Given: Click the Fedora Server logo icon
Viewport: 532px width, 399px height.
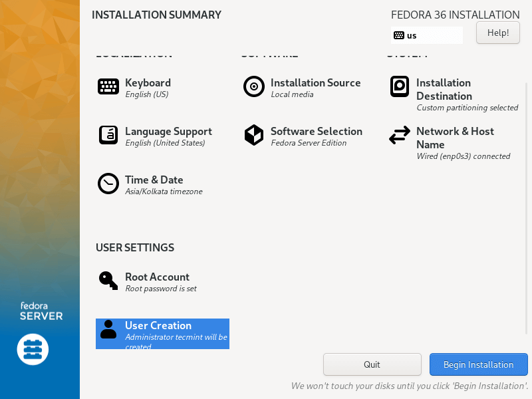Looking at the screenshot, I should (x=33, y=349).
